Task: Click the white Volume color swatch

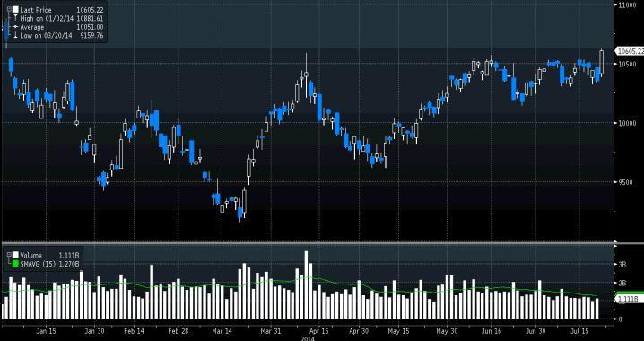Action: [15, 255]
